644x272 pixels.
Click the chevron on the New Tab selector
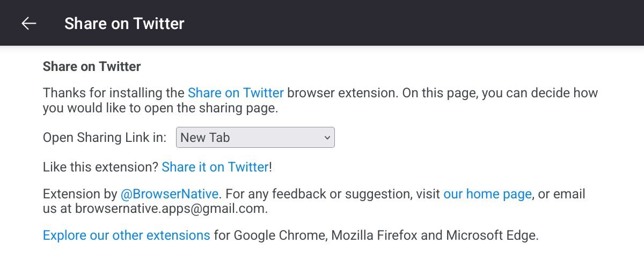(x=327, y=138)
